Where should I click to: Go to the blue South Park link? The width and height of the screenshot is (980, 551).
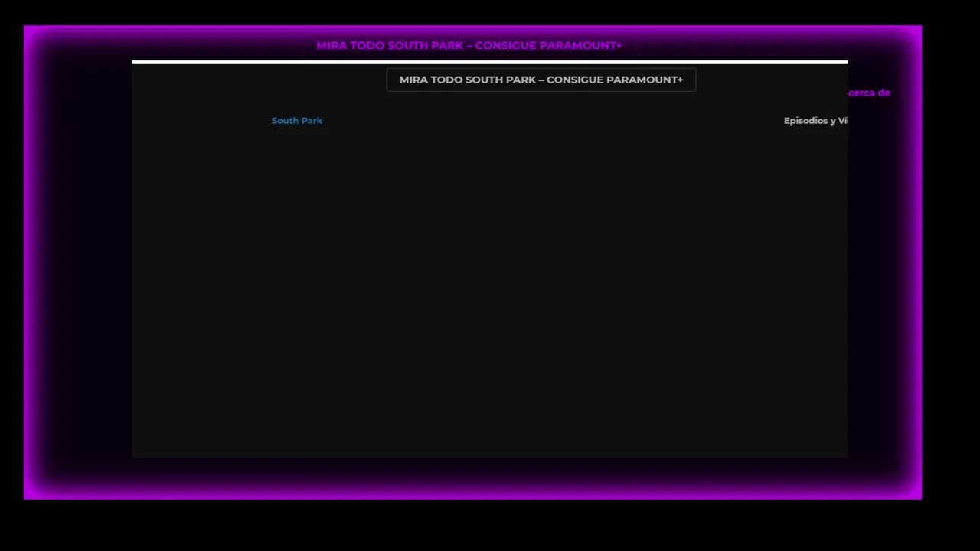point(297,121)
